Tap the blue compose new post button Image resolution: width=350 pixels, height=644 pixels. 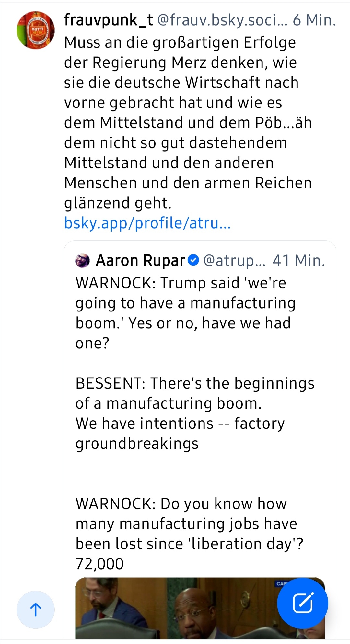[x=302, y=603]
